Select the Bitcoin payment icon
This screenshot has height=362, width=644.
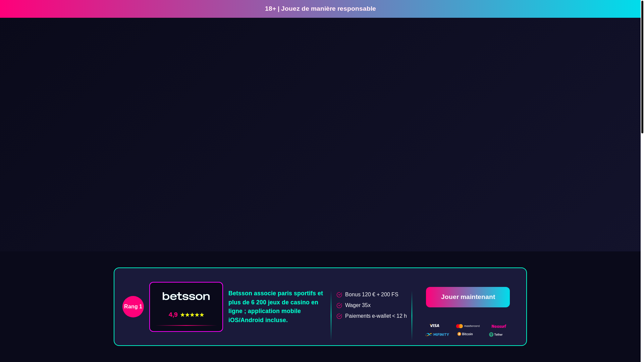[x=465, y=334]
